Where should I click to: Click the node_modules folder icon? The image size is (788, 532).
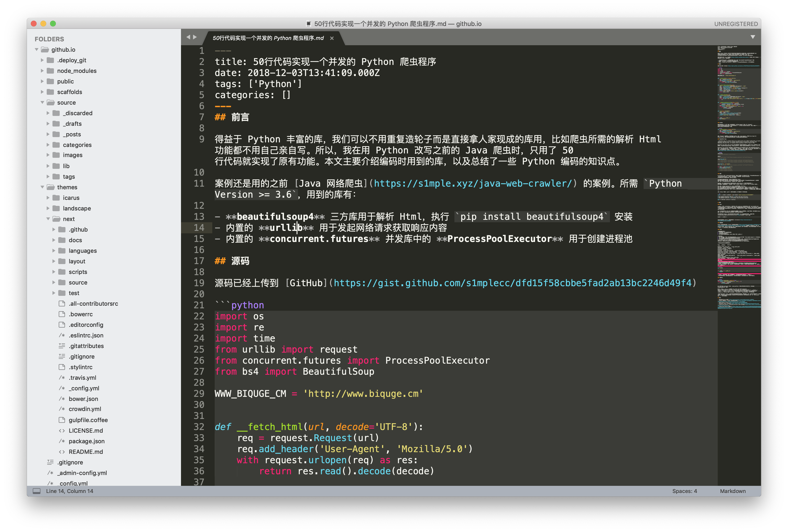click(51, 71)
